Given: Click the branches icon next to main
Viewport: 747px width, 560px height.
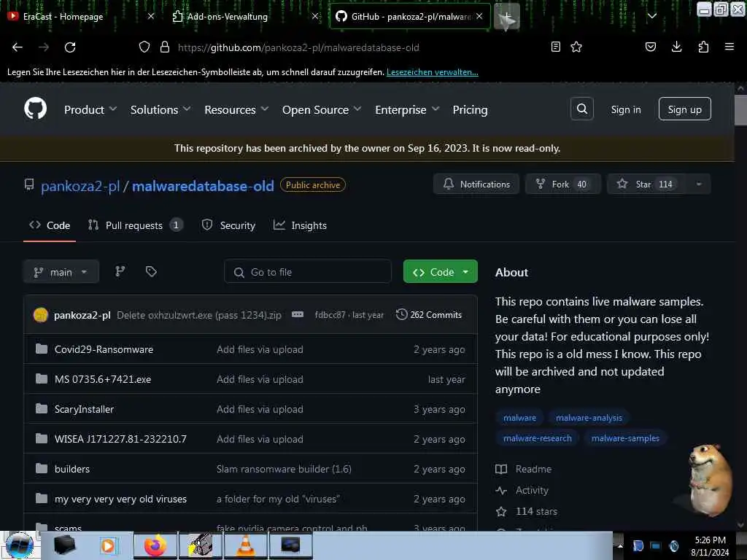Looking at the screenshot, I should point(120,271).
